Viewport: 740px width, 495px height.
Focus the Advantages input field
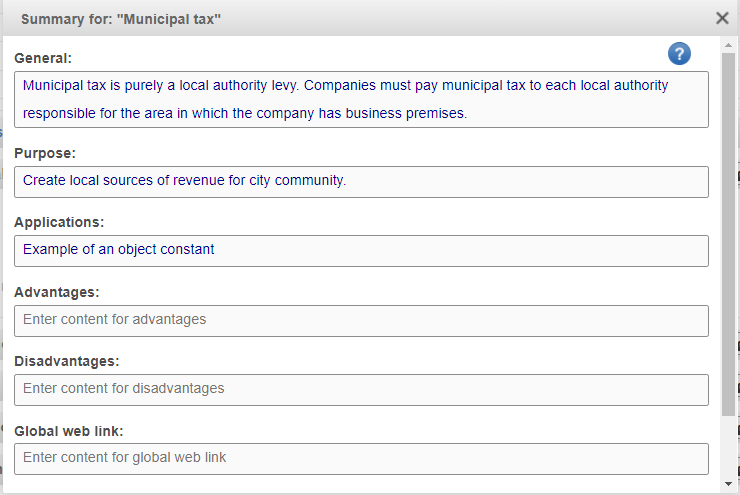click(361, 320)
